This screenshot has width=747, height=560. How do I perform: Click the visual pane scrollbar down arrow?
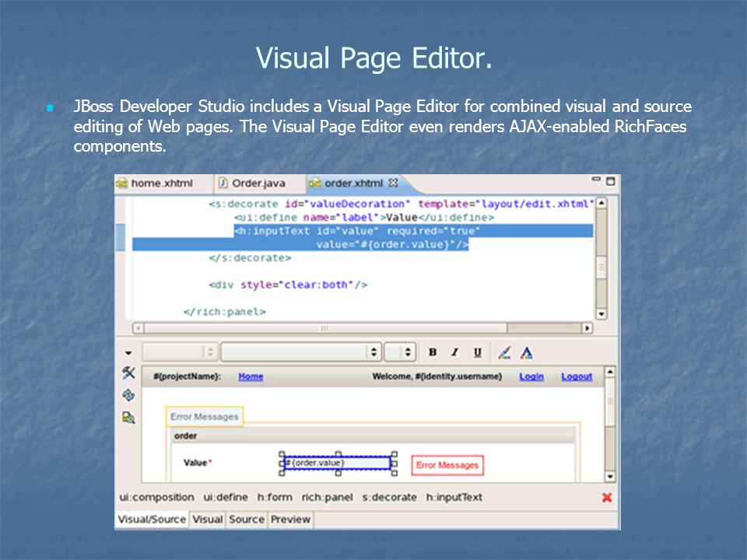[610, 476]
